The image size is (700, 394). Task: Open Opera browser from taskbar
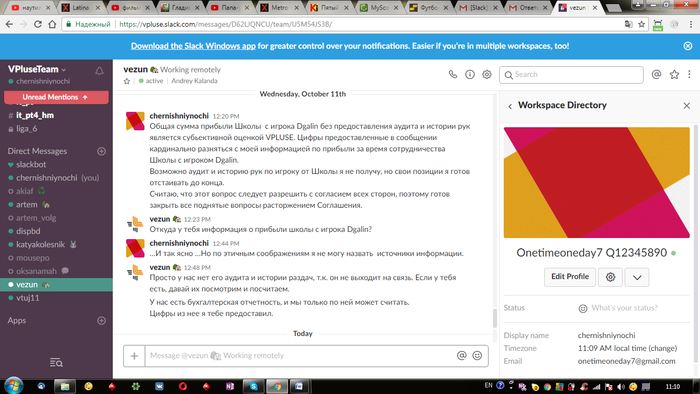tap(183, 386)
